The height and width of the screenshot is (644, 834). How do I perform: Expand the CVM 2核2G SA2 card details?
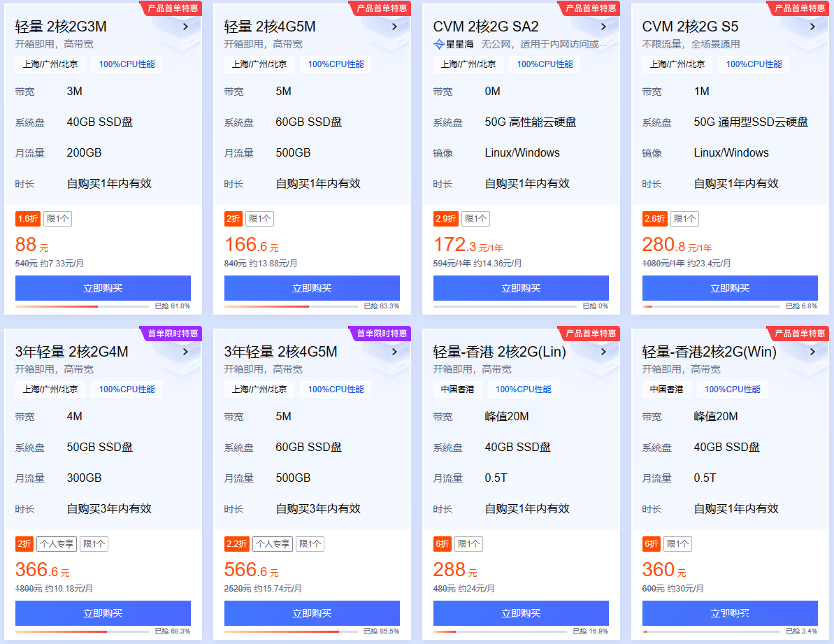point(603,26)
